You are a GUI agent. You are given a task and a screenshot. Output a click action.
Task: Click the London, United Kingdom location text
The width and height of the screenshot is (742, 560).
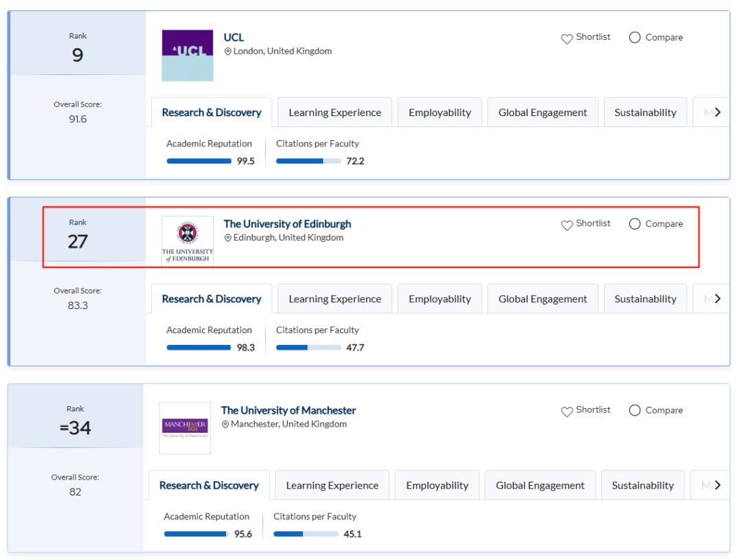click(282, 51)
